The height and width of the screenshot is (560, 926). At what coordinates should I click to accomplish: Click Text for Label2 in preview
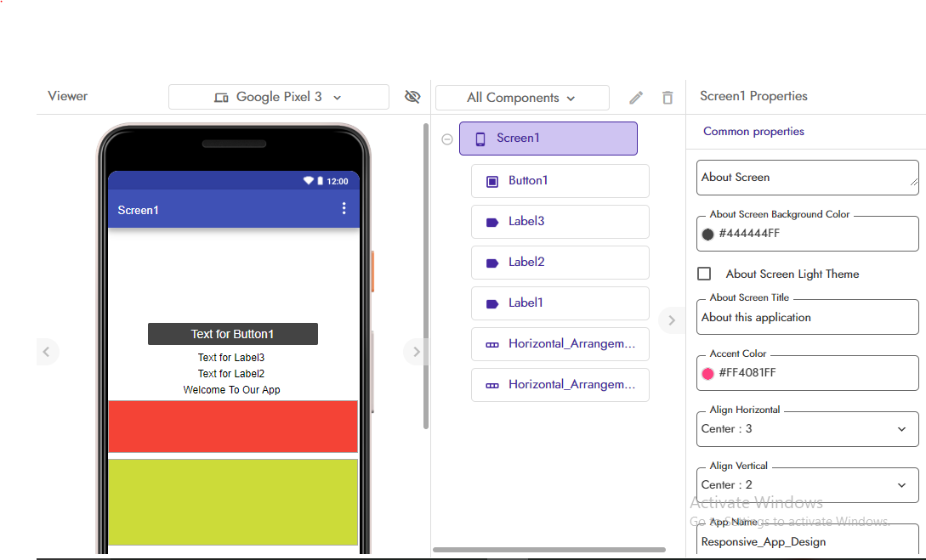231,374
